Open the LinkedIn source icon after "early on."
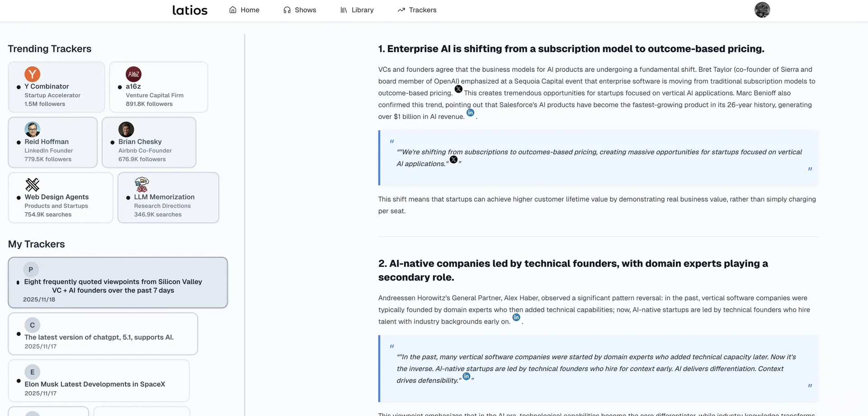The width and height of the screenshot is (868, 416). tap(516, 317)
